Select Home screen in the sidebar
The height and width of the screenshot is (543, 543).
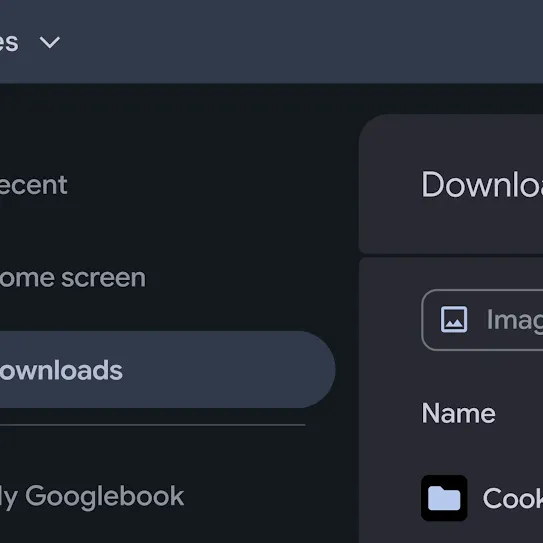[73, 277]
